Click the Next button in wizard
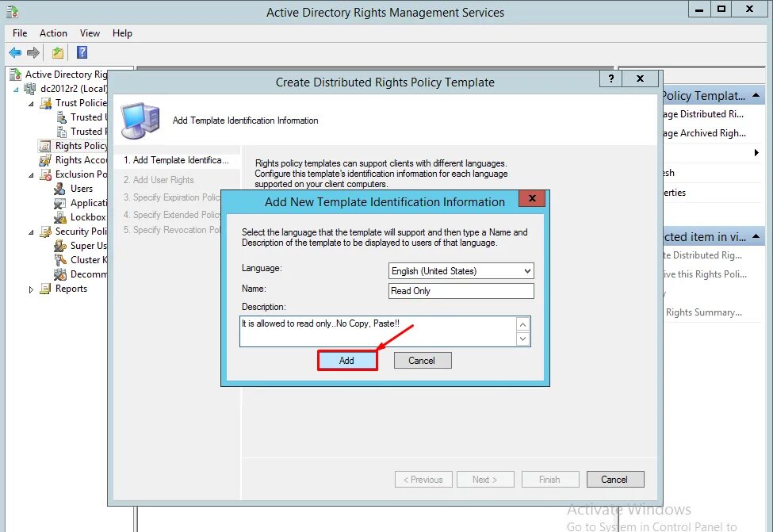This screenshot has width=773, height=532. tap(485, 479)
